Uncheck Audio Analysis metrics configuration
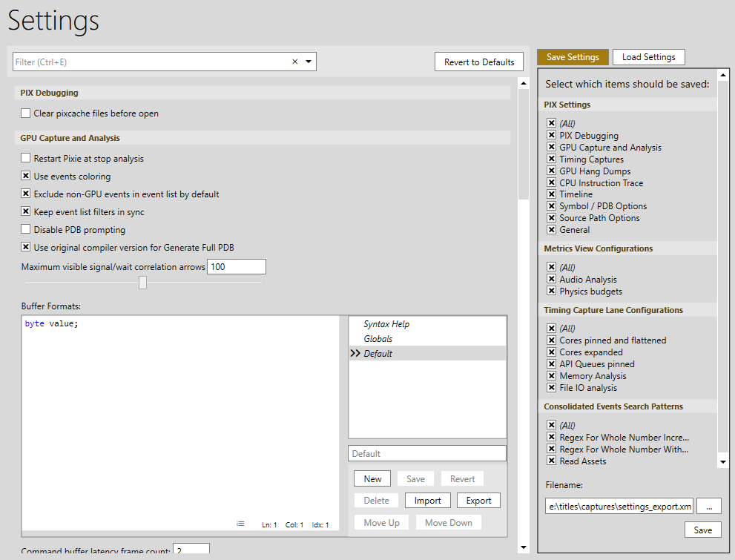Screen dimensions: 735x560 click(551, 279)
